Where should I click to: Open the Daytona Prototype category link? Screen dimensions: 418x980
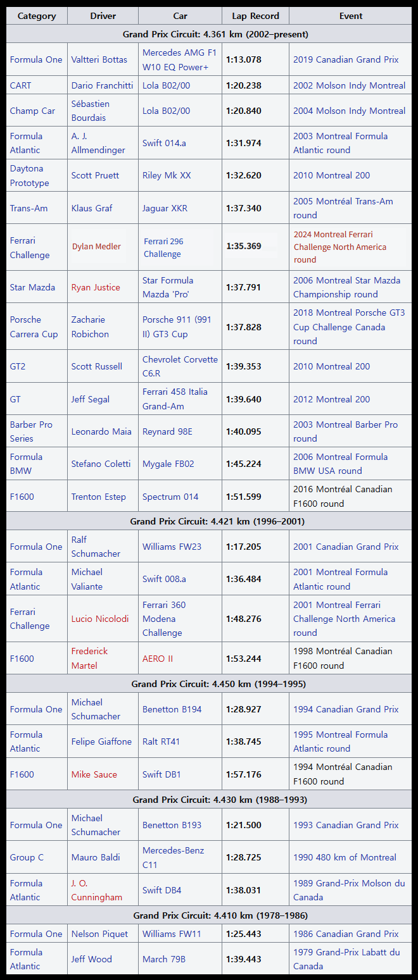point(29,175)
